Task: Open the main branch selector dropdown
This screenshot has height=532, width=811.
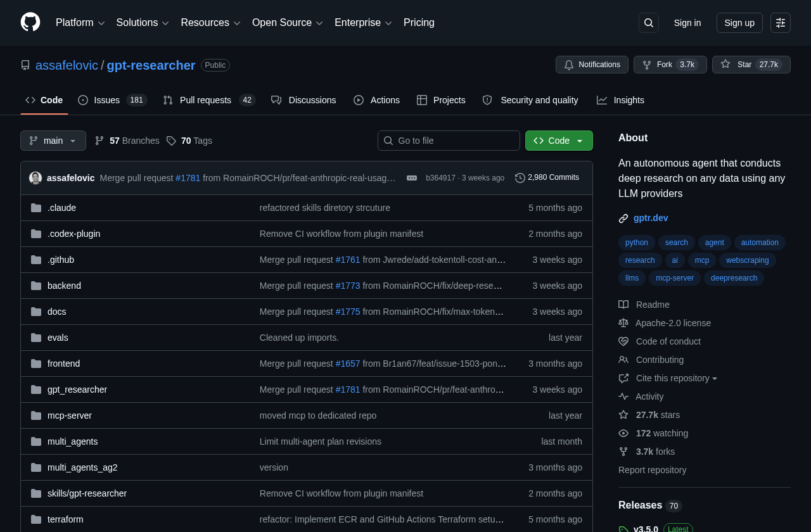Action: point(53,141)
